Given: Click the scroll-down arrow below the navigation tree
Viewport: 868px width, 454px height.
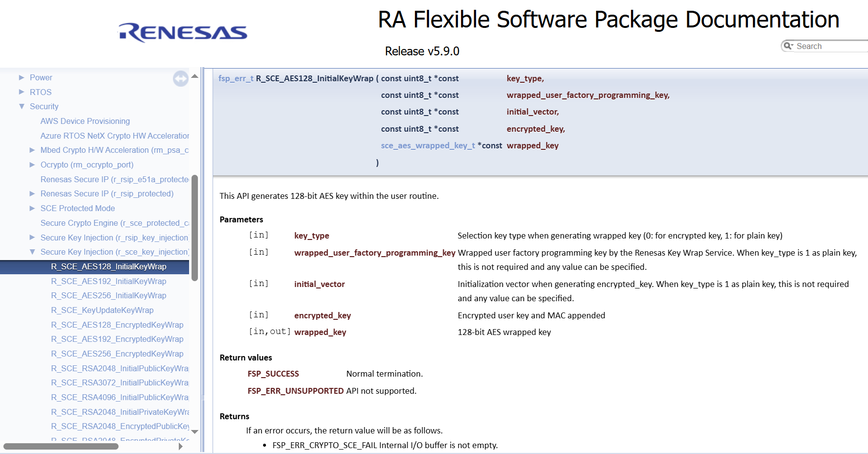Looking at the screenshot, I should [194, 432].
